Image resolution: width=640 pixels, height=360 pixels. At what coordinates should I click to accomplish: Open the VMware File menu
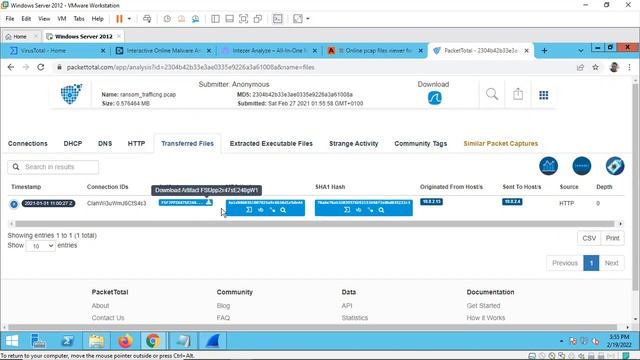[10, 19]
